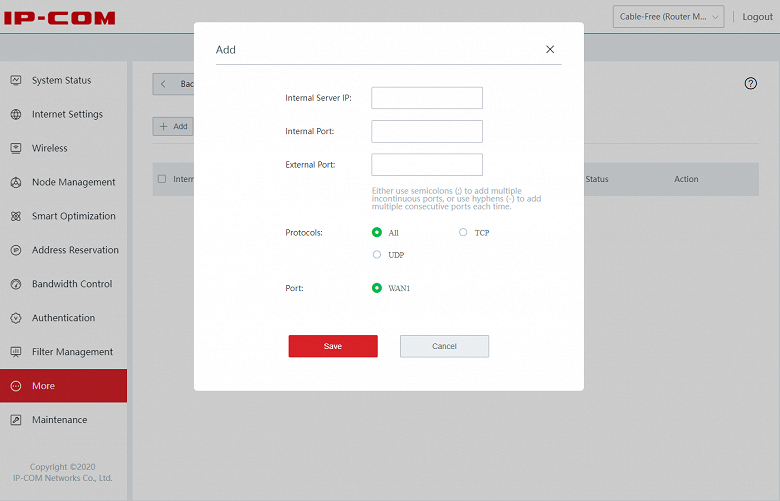Click the Authentication shield icon

[x=16, y=318]
